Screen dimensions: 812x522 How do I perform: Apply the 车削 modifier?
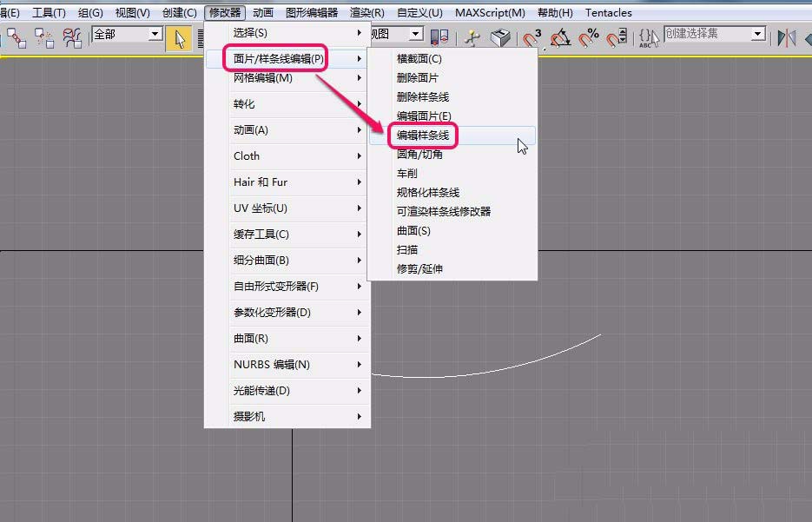(452, 173)
